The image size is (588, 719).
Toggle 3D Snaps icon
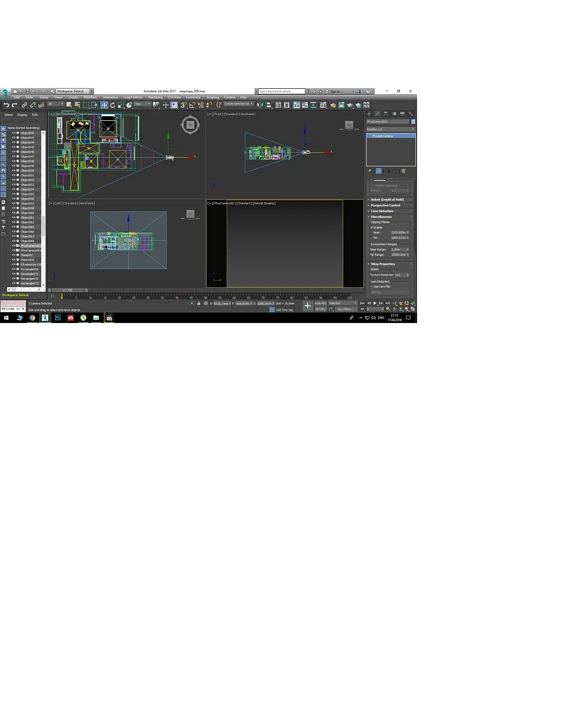pyautogui.click(x=184, y=105)
